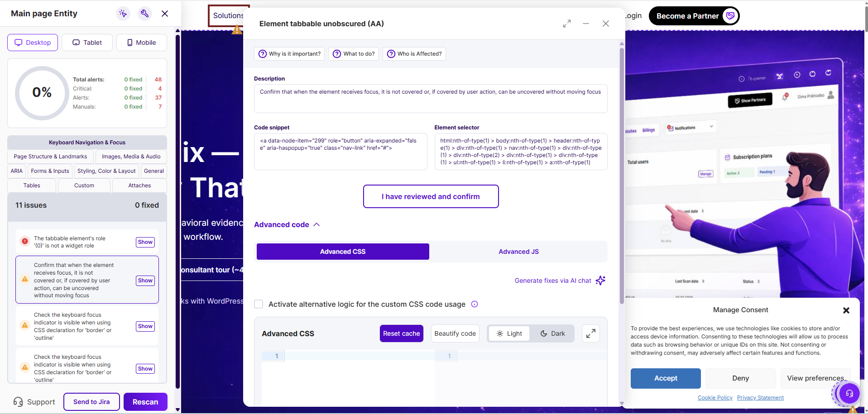Open the Privacy Statement link
868x414 pixels.
tap(760, 398)
